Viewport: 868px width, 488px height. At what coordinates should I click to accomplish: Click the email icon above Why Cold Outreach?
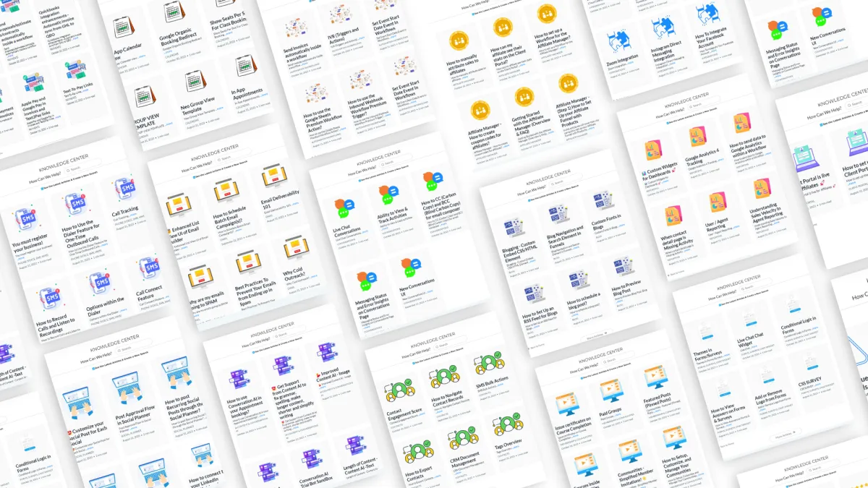[297, 249]
